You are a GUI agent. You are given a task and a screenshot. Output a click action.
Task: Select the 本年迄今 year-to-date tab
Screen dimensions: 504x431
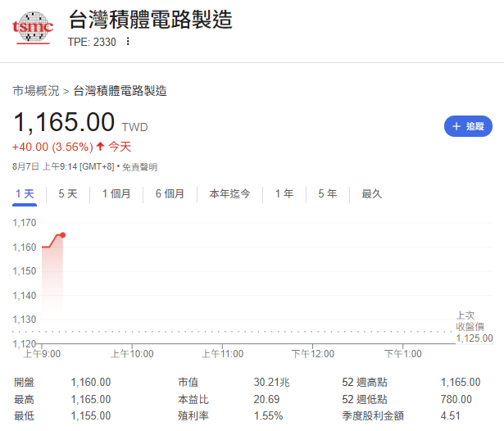click(x=229, y=194)
